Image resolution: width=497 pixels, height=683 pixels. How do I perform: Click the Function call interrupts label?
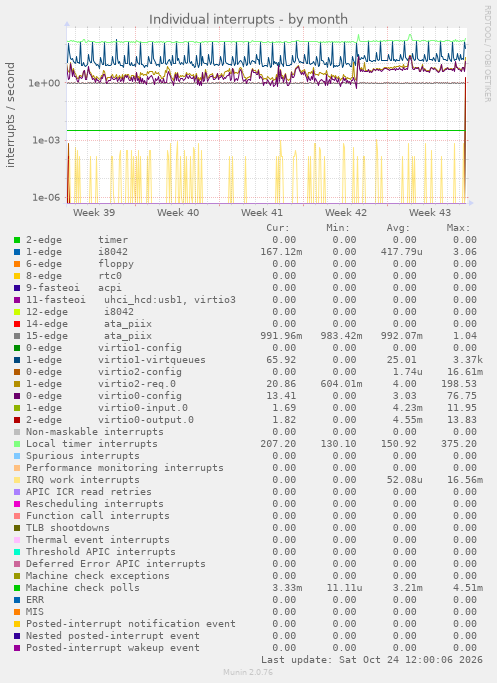98,516
